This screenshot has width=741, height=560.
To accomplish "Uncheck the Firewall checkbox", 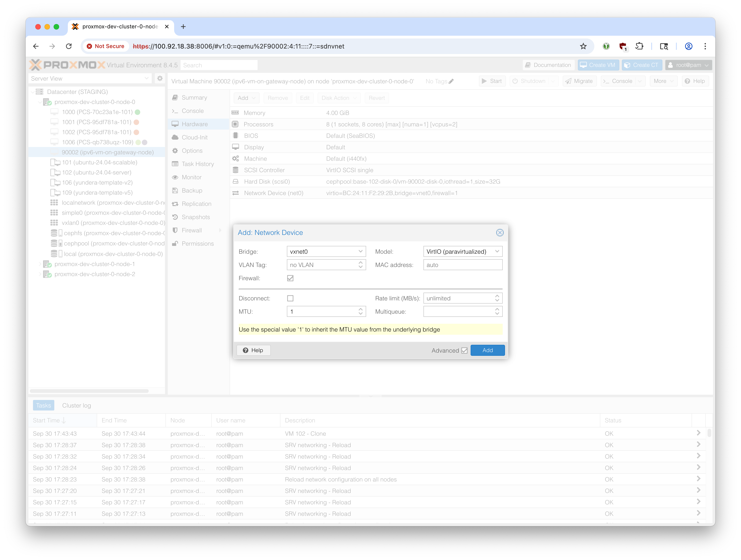I will point(290,278).
